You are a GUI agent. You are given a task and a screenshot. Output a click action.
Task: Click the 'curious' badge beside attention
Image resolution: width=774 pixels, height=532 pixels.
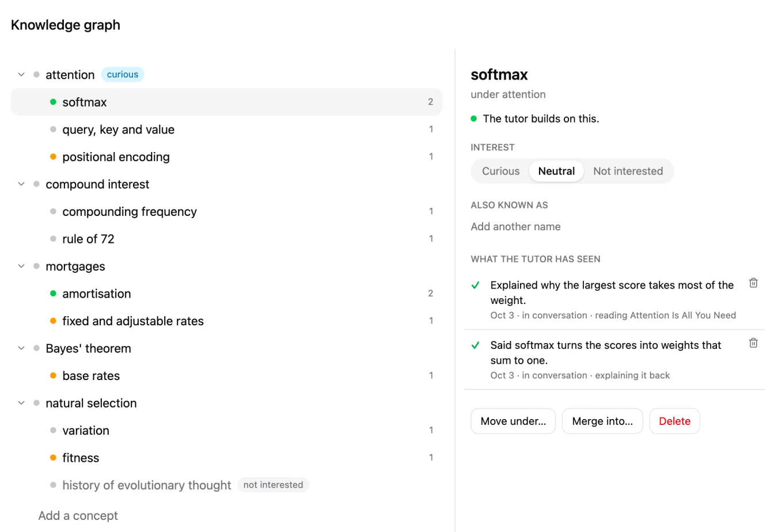click(123, 74)
